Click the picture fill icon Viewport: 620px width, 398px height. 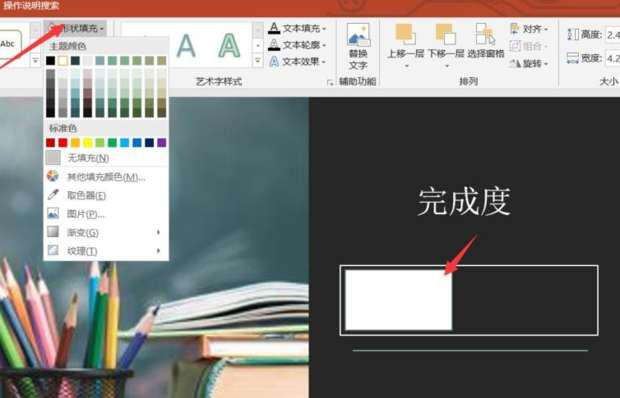53,213
